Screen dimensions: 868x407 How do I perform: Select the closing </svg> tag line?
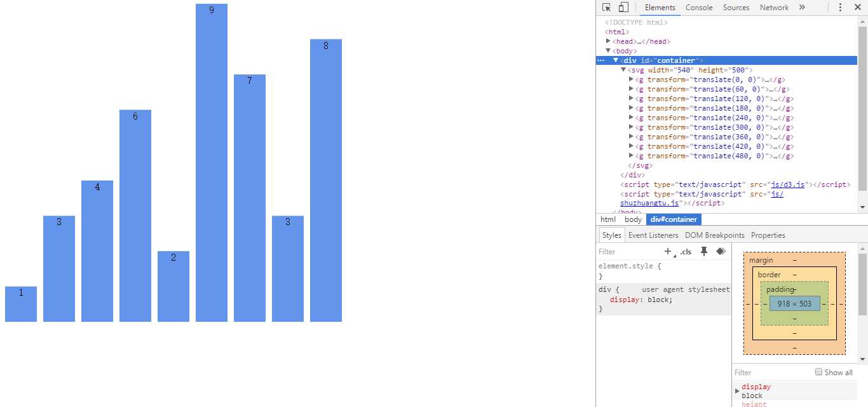(x=640, y=165)
